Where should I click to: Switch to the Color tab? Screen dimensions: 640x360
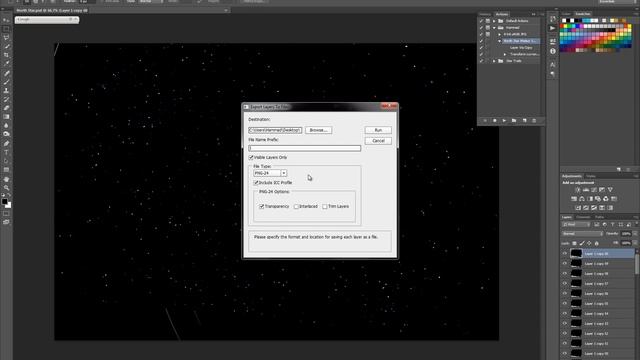point(566,14)
